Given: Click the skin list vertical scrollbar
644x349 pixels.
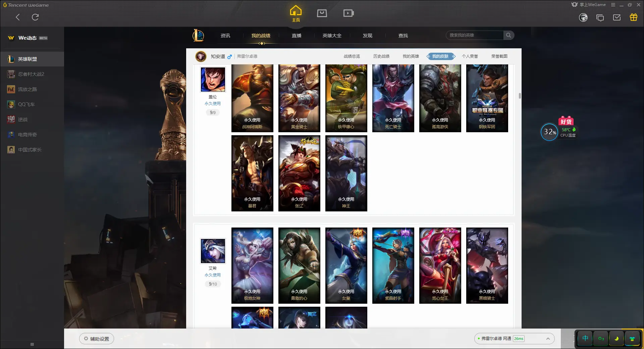Looking at the screenshot, I should tap(520, 96).
